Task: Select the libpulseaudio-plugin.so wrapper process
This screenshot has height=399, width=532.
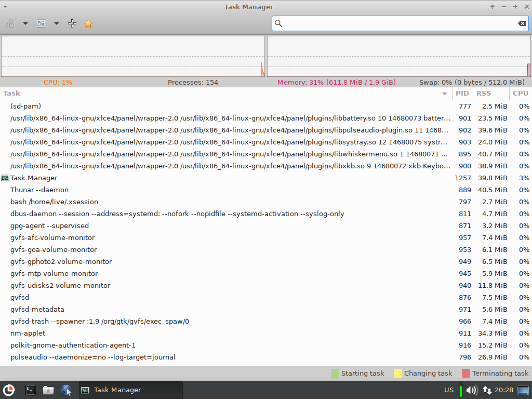Action: (266, 130)
